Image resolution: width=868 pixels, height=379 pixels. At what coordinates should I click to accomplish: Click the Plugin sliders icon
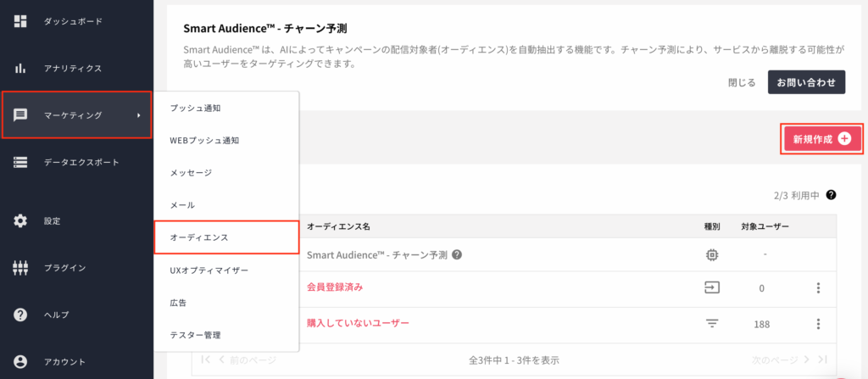point(20,268)
